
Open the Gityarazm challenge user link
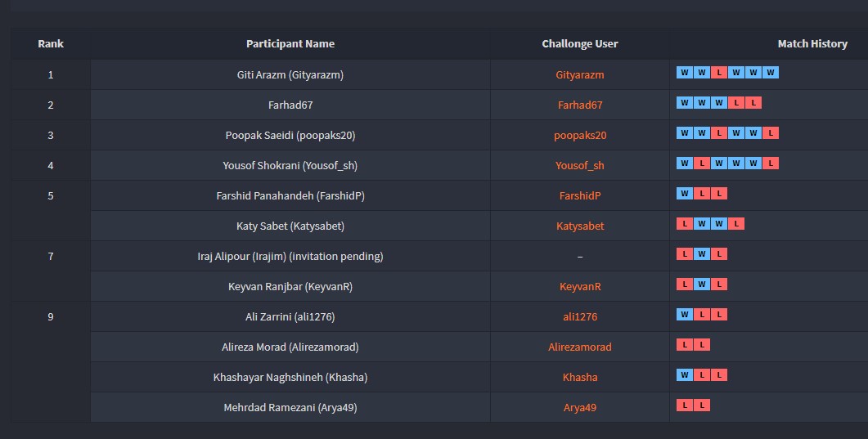(x=580, y=75)
